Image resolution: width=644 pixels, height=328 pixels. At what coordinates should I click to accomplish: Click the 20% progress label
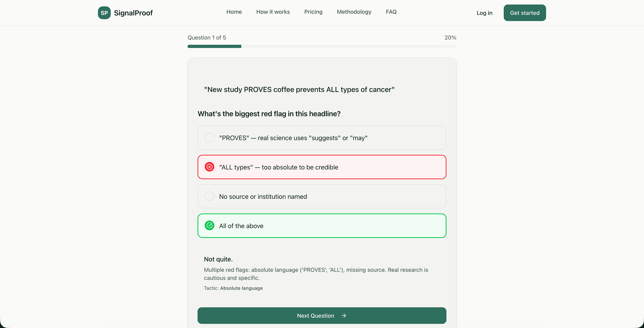coord(450,37)
